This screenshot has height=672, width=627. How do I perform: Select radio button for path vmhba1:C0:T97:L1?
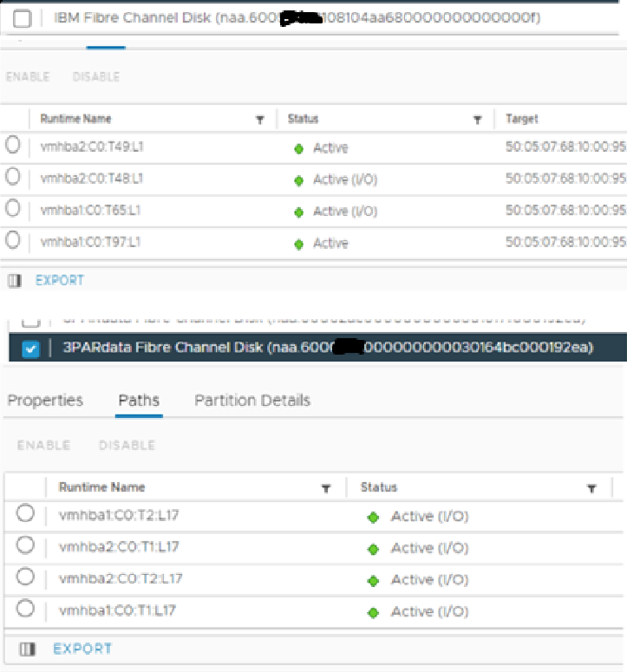pyautogui.click(x=12, y=241)
